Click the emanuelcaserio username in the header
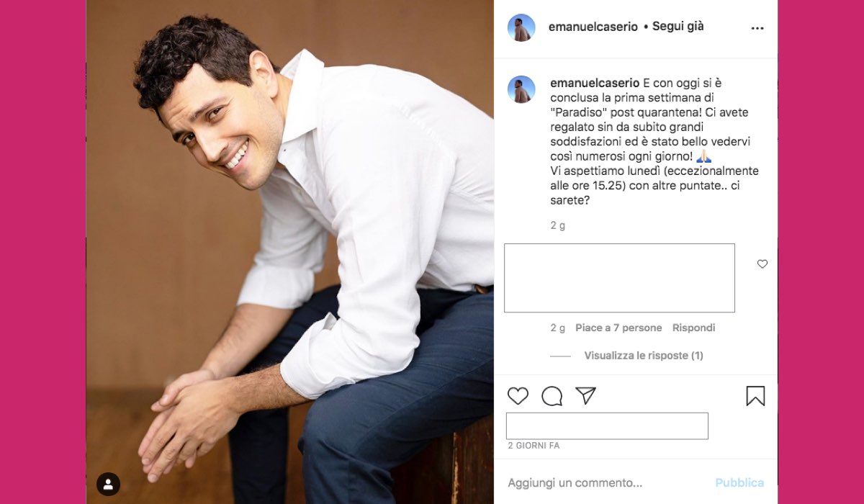The image size is (864, 504). point(593,26)
